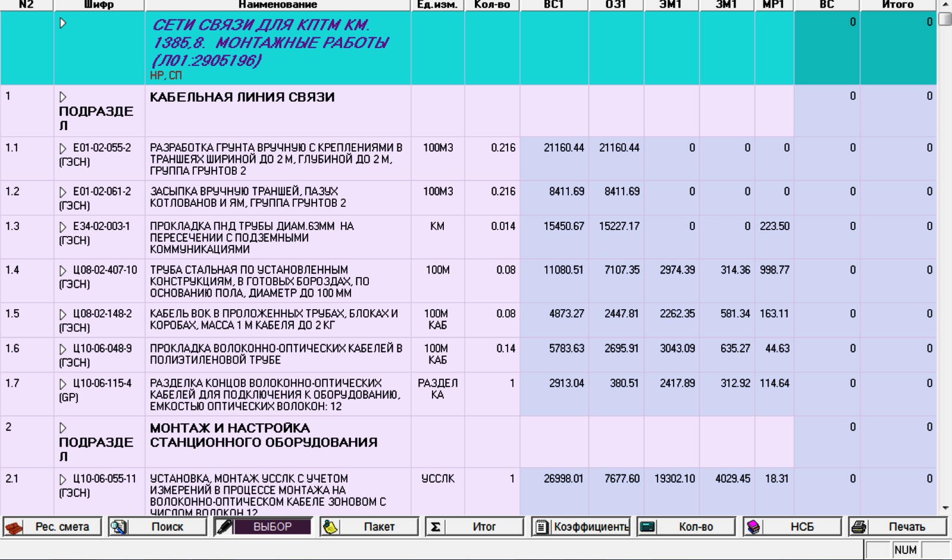Click ВС1 value 21160.44

click(563, 148)
